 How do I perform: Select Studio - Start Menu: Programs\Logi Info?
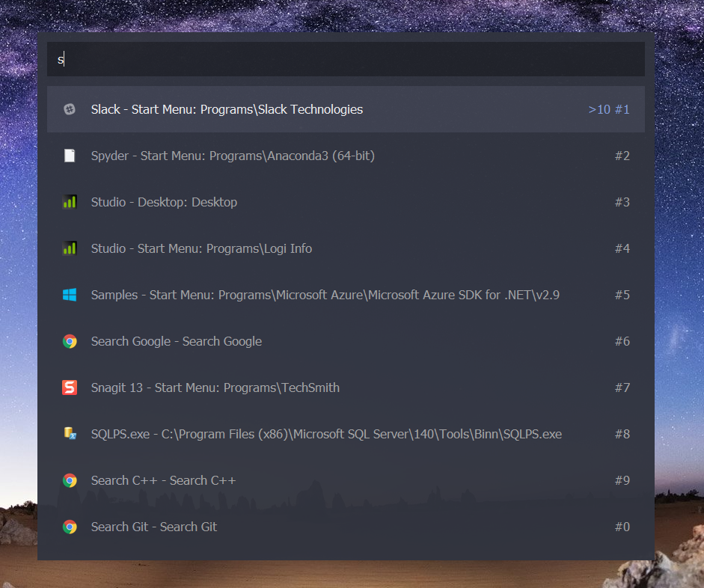point(346,248)
